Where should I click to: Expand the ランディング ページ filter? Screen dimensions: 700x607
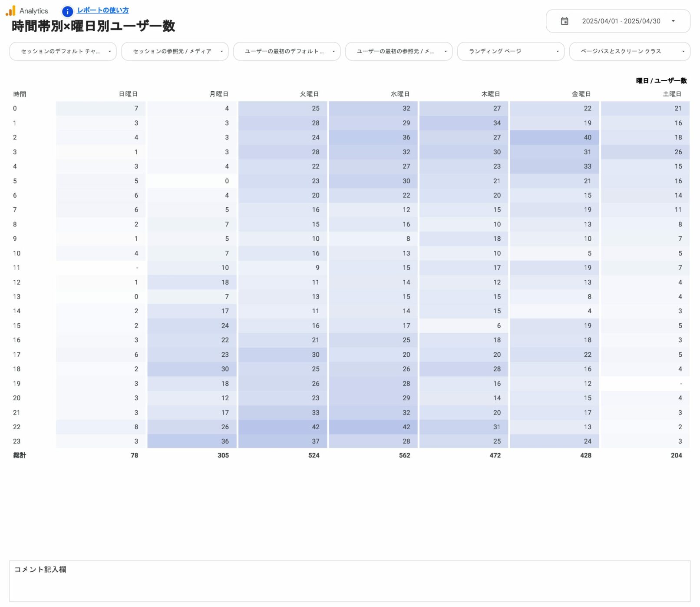[x=511, y=51]
